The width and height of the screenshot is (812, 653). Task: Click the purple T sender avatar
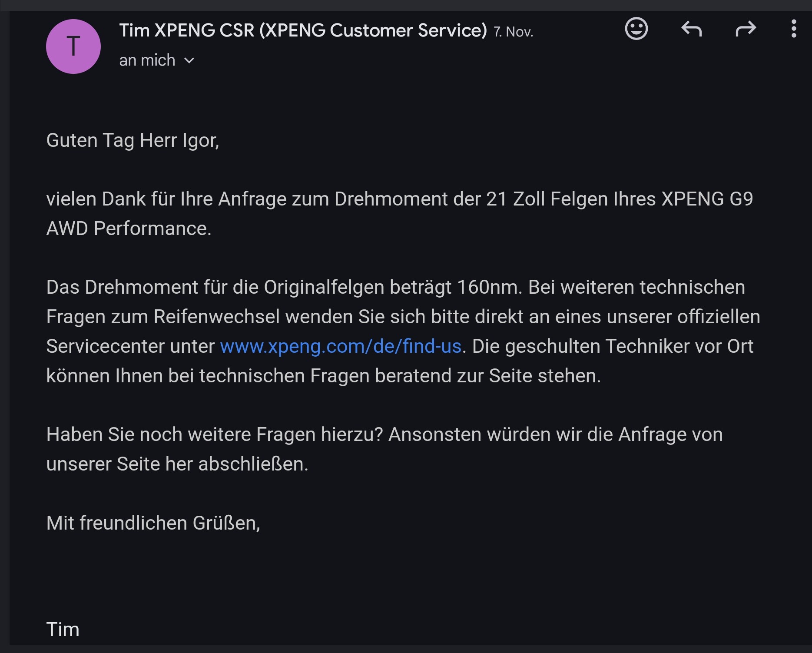(x=73, y=46)
